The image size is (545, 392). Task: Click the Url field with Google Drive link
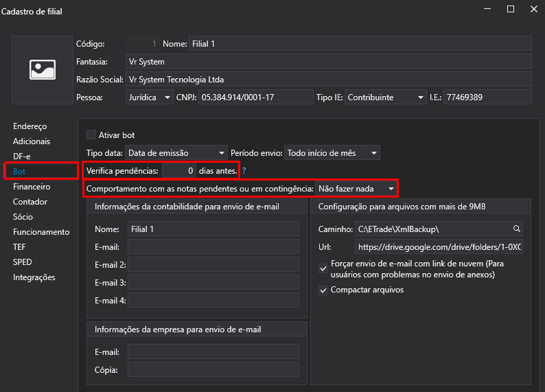click(x=439, y=246)
